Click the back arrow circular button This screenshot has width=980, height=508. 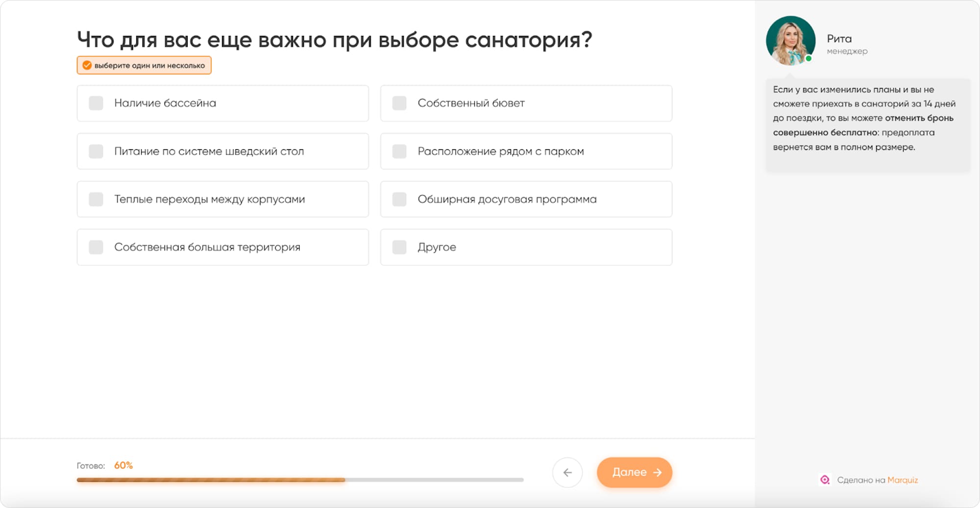coord(567,472)
